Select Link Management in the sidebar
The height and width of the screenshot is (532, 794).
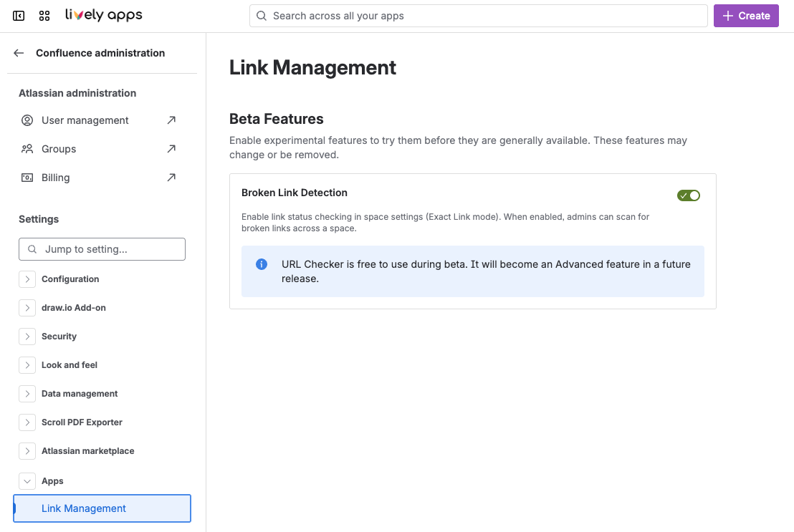pyautogui.click(x=84, y=508)
